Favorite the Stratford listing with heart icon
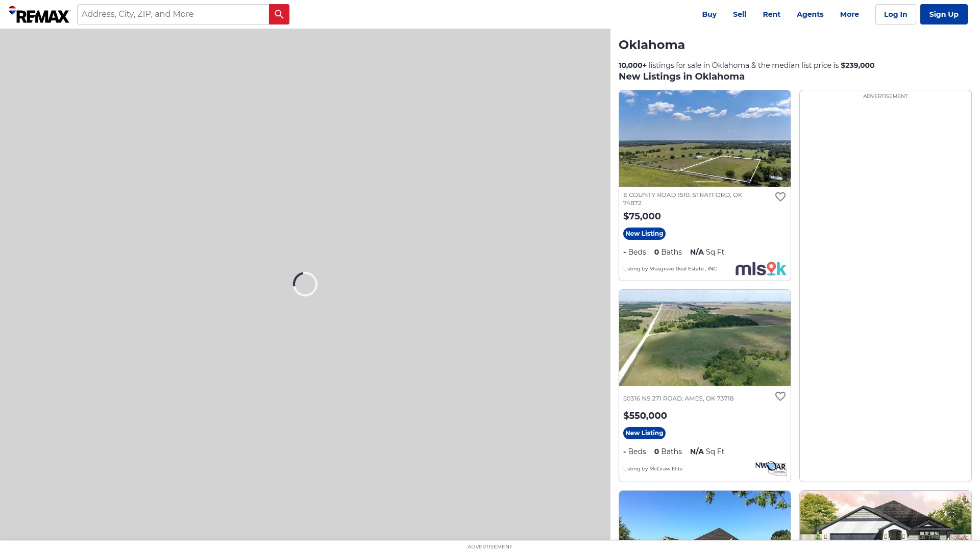The image size is (980, 551). coord(780,197)
